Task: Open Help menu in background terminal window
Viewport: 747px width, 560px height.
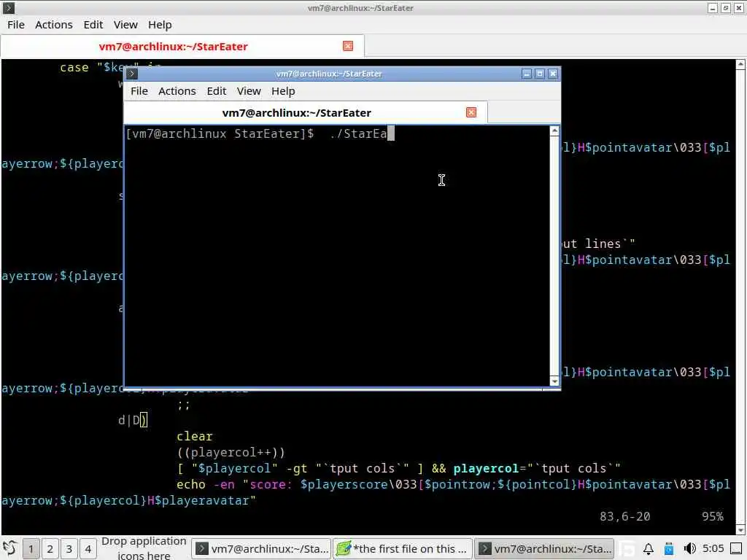Action: point(160,25)
